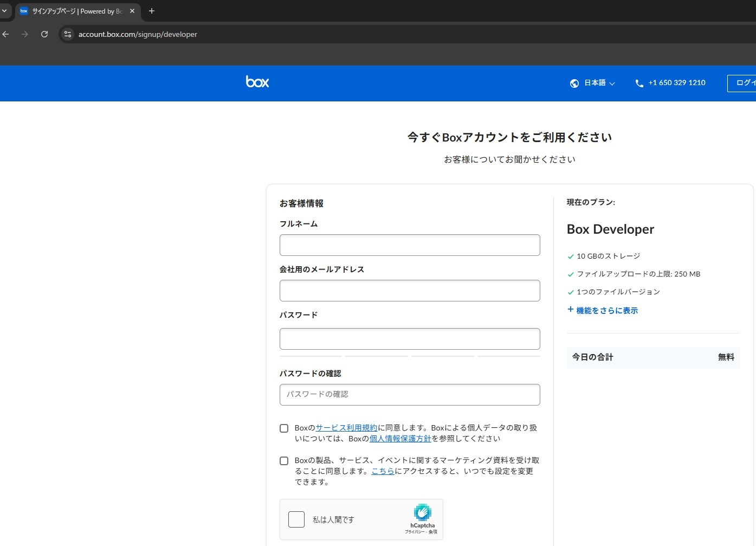Focus the パスワード input field
Viewport: 756px width, 546px height.
tap(410, 339)
